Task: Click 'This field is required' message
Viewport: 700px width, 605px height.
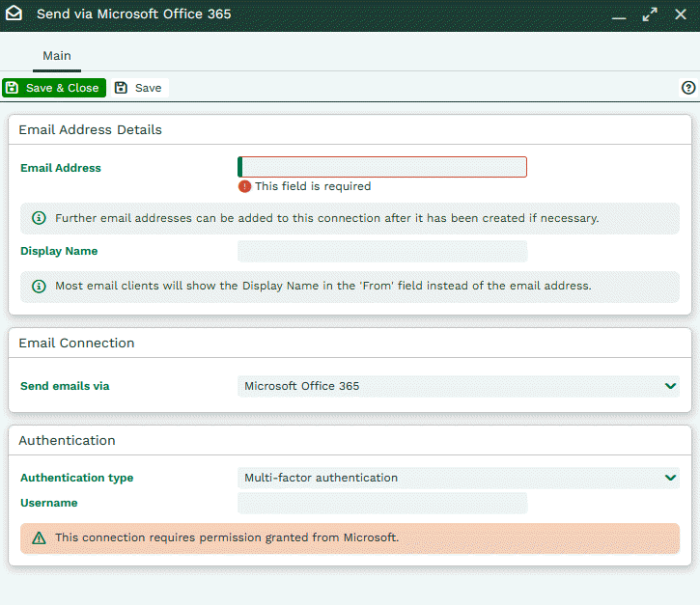Action: point(313,186)
